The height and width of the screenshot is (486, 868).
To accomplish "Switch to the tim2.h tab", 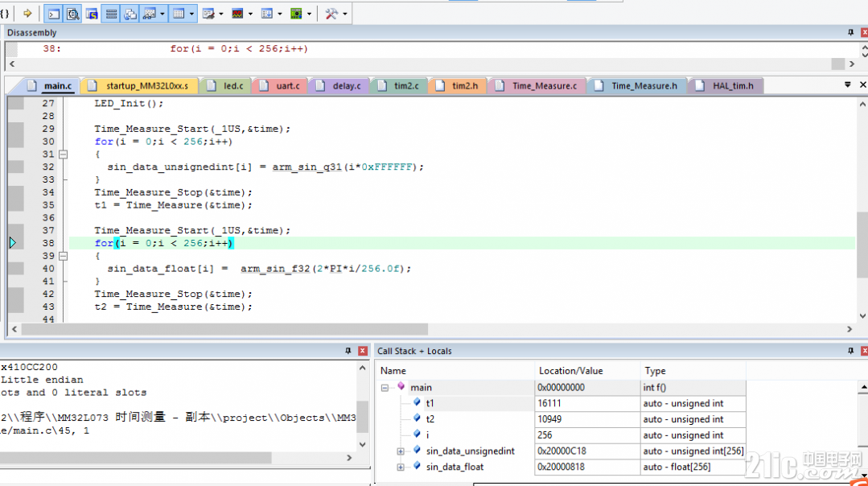I will tap(458, 86).
